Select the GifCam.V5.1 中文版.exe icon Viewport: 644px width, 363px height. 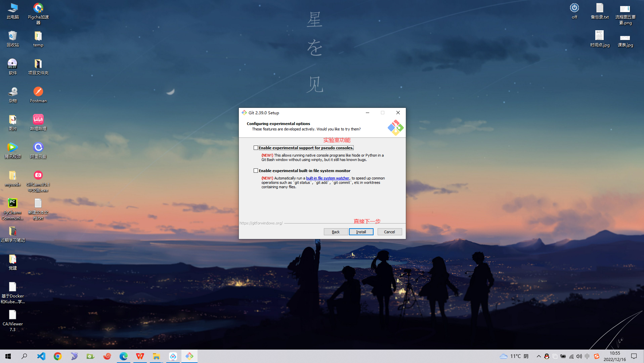[x=38, y=182]
